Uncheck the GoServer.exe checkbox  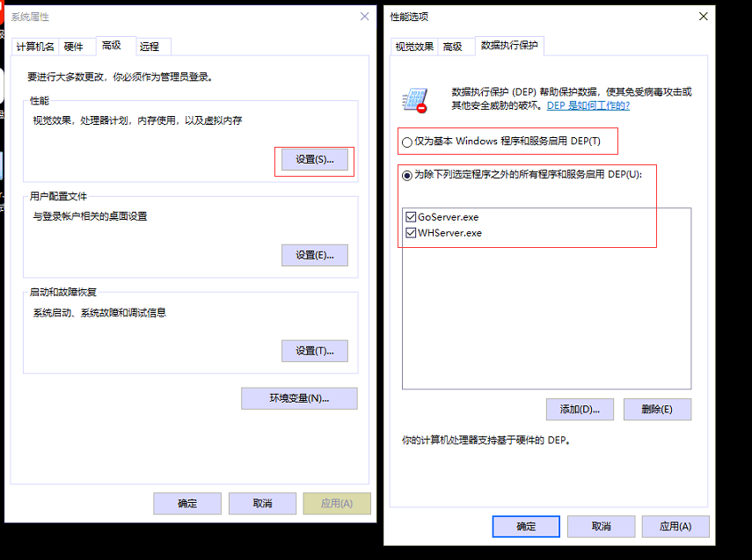tap(411, 217)
